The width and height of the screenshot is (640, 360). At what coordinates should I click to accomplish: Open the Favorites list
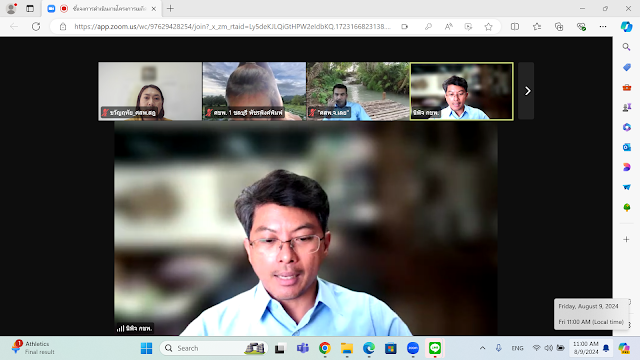click(537, 27)
